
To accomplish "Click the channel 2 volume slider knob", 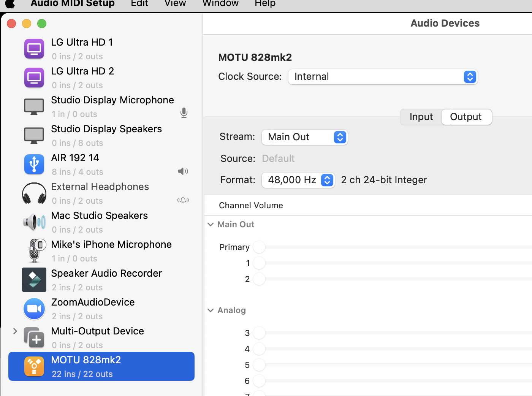I will click(x=259, y=279).
